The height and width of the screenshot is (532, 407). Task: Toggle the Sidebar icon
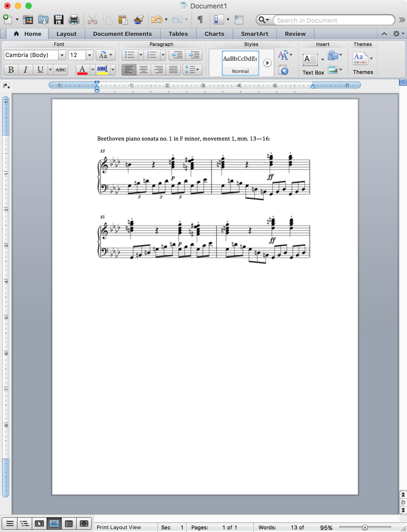tap(219, 20)
